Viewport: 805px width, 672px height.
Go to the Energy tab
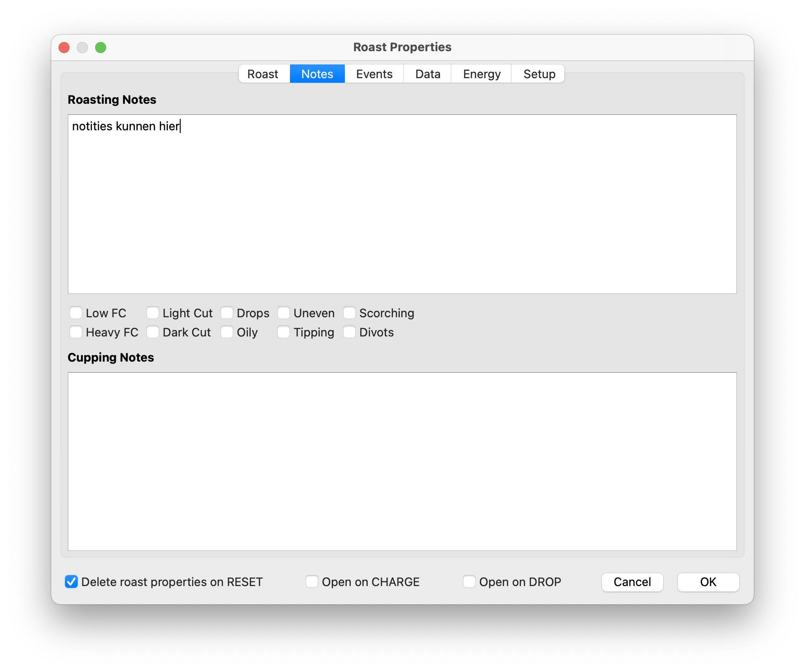click(x=481, y=74)
